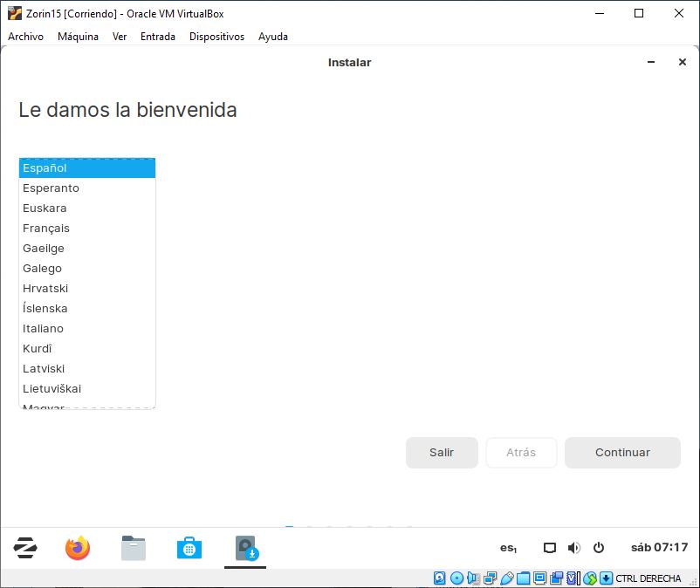Click the VirtualBox USB status icon
Viewport: 700px width, 588px height.
point(506,578)
